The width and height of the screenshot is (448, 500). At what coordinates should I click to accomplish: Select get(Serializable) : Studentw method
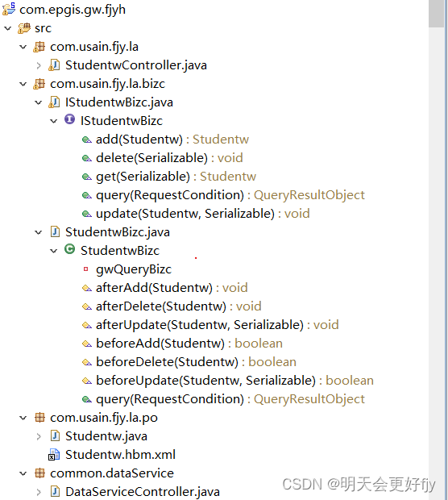tap(176, 177)
